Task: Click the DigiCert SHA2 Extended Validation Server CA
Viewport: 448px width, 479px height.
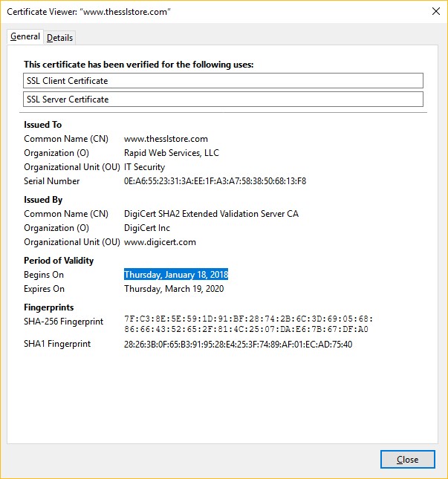Action: (211, 214)
